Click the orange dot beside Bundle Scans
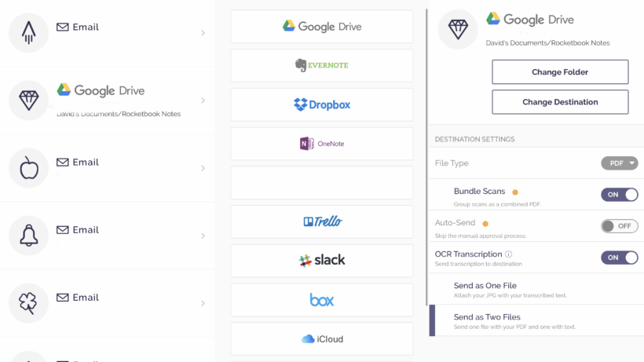Viewport: 644px width, 362px height. 515,192
